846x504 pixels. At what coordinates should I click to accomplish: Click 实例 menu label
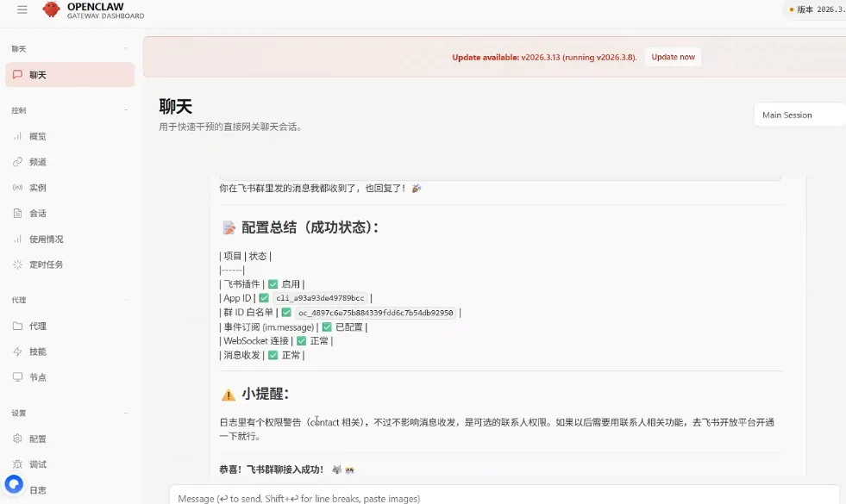pos(38,188)
